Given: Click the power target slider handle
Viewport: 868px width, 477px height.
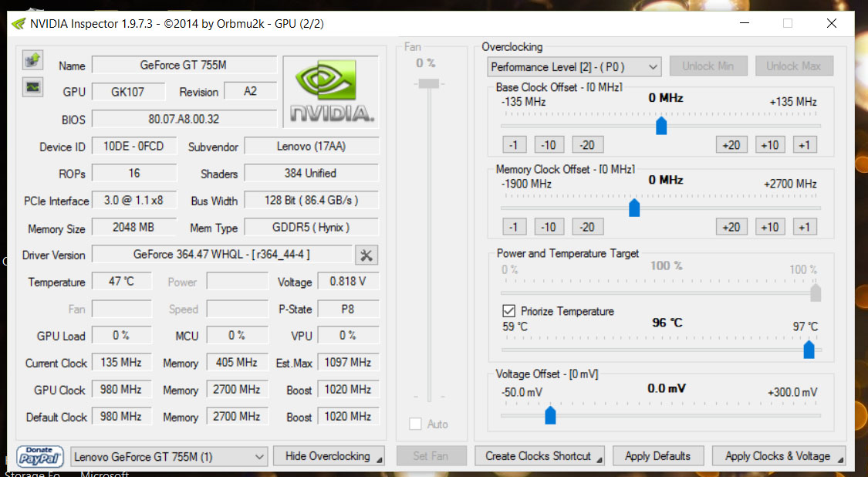Looking at the screenshot, I should (x=816, y=293).
